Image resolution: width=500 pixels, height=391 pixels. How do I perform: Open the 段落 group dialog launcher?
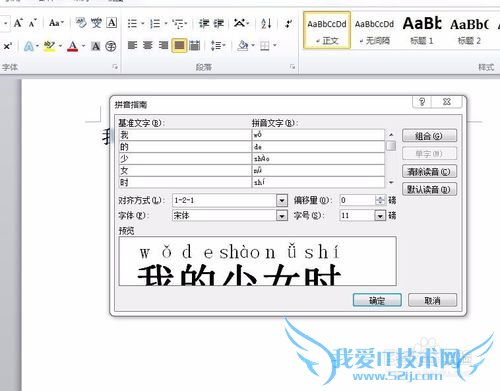coord(292,67)
